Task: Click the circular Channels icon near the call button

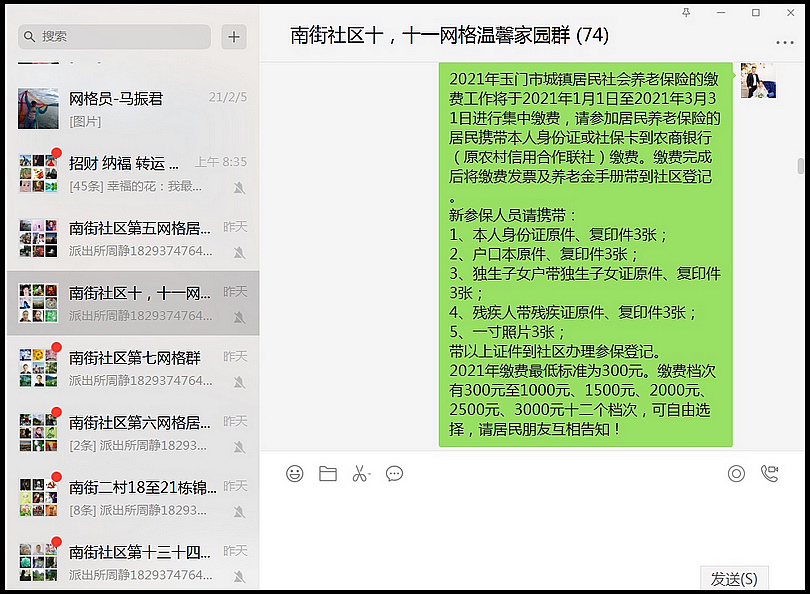Action: (736, 473)
